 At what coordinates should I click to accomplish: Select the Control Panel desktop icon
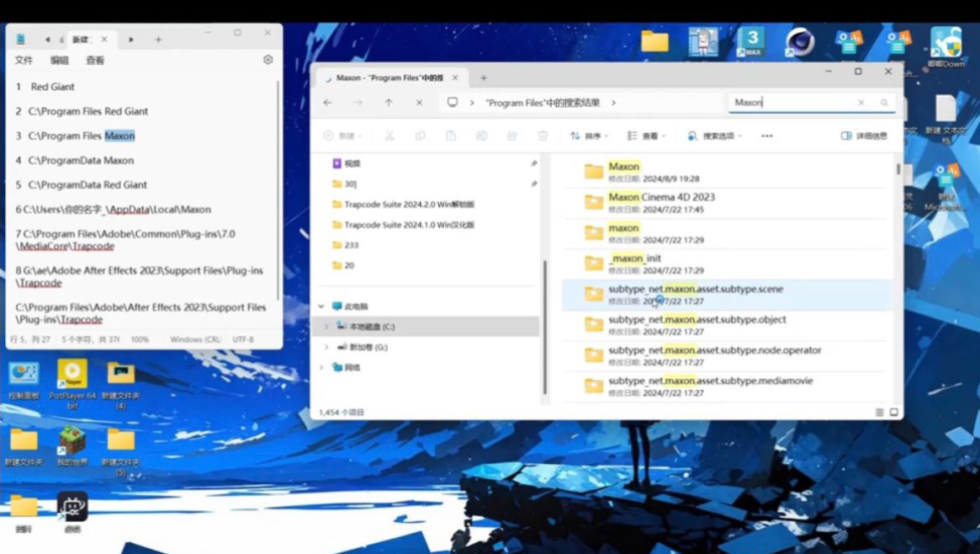[24, 380]
